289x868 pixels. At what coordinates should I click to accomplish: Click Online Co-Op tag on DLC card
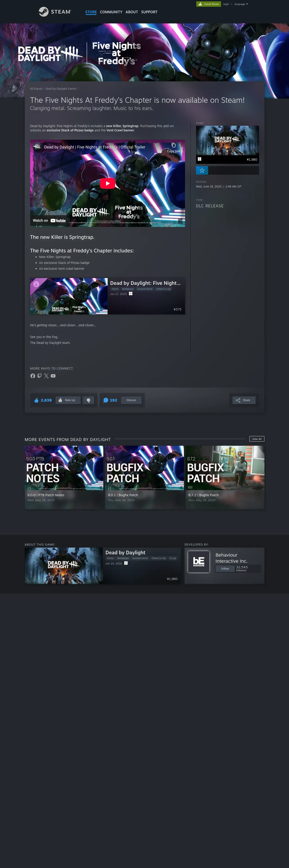[163, 289]
